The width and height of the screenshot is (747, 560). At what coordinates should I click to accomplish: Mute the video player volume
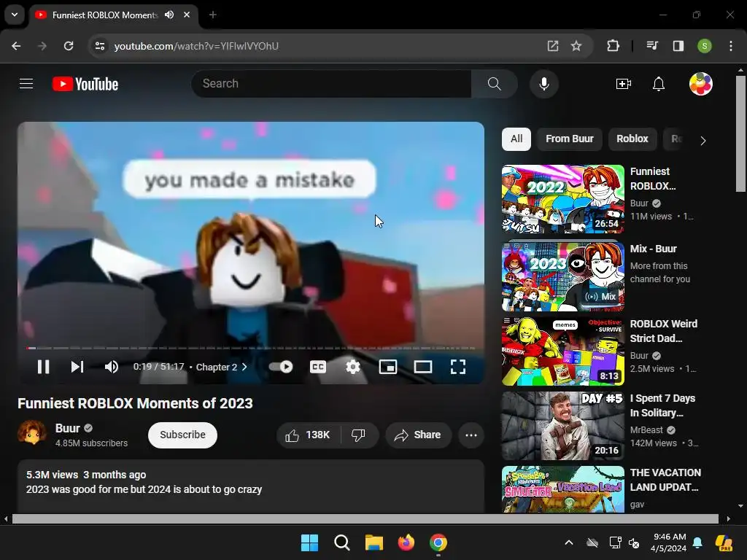(x=112, y=367)
